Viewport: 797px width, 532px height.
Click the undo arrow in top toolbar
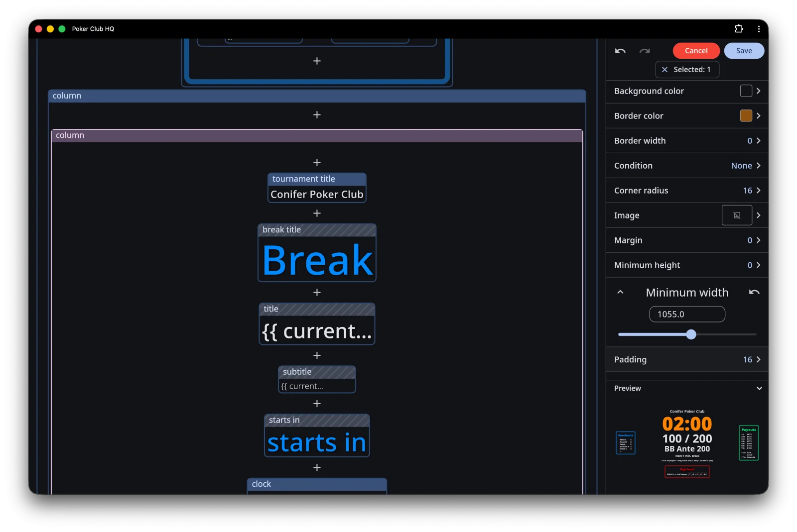pos(620,51)
